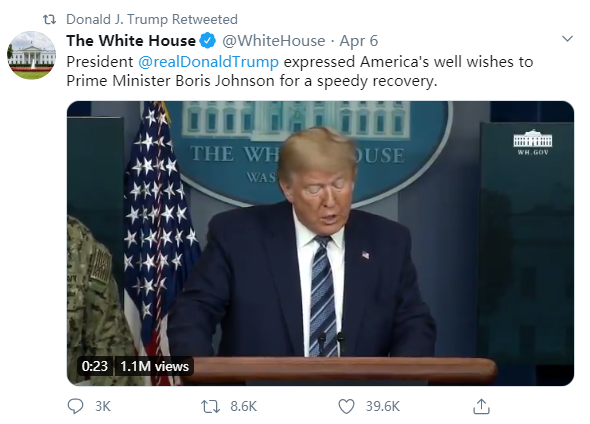View the 39.6K likes count
Screen dimensions: 590x424
[x=383, y=407]
